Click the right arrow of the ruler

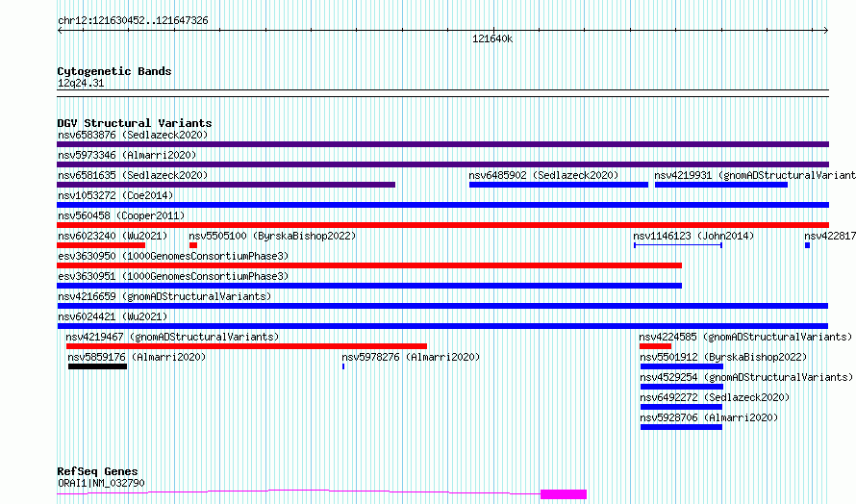pyautogui.click(x=826, y=31)
